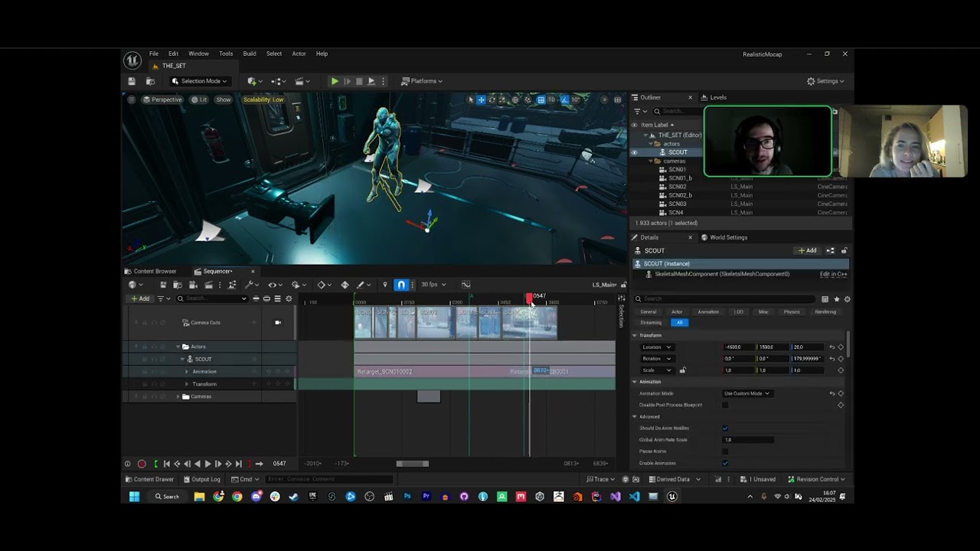Click the red playhead marker at 0547
The width and height of the screenshot is (980, 551).
click(529, 297)
